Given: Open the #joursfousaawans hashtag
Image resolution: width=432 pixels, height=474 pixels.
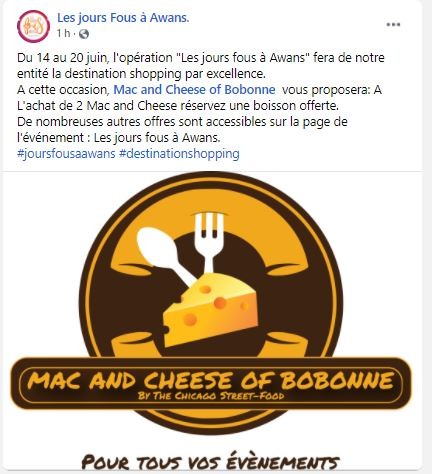Looking at the screenshot, I should (x=66, y=154).
